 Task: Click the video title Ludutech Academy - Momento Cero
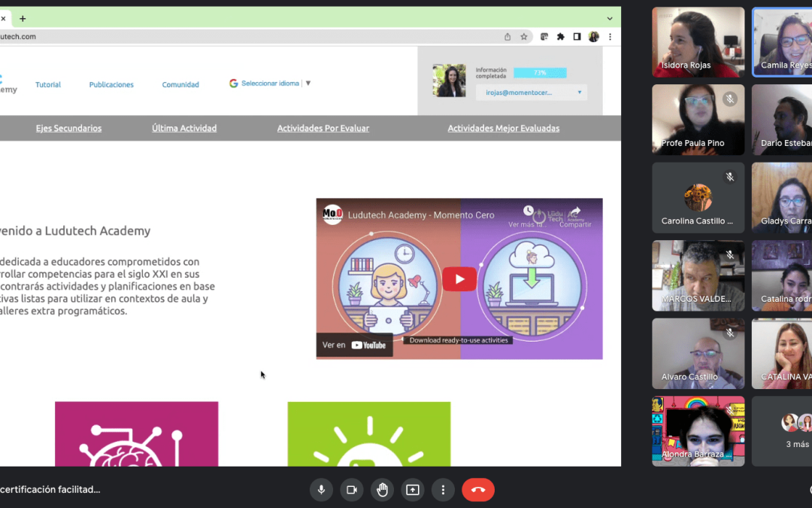pos(421,215)
